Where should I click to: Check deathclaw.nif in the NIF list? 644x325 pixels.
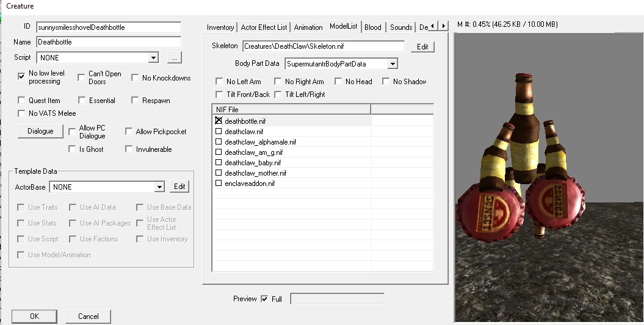click(x=219, y=131)
